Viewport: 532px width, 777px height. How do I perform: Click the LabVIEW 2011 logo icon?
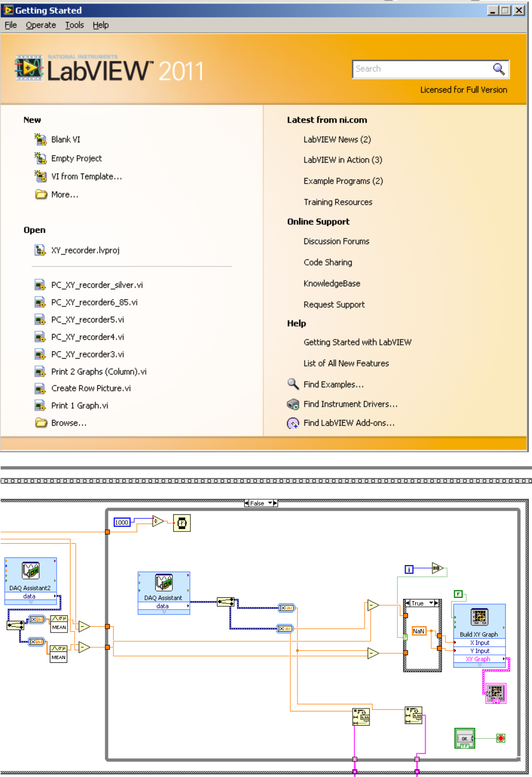tap(29, 68)
